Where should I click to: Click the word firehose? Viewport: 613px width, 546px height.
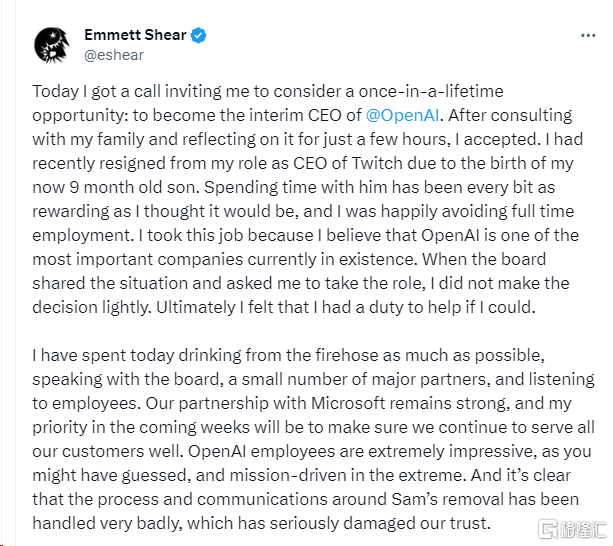346,355
